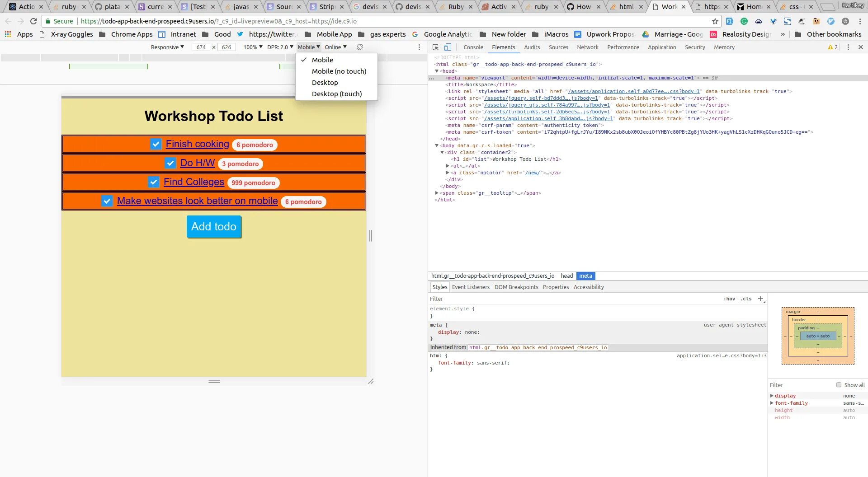Open the Online throttling dropdown
The width and height of the screenshot is (868, 477).
(x=335, y=47)
